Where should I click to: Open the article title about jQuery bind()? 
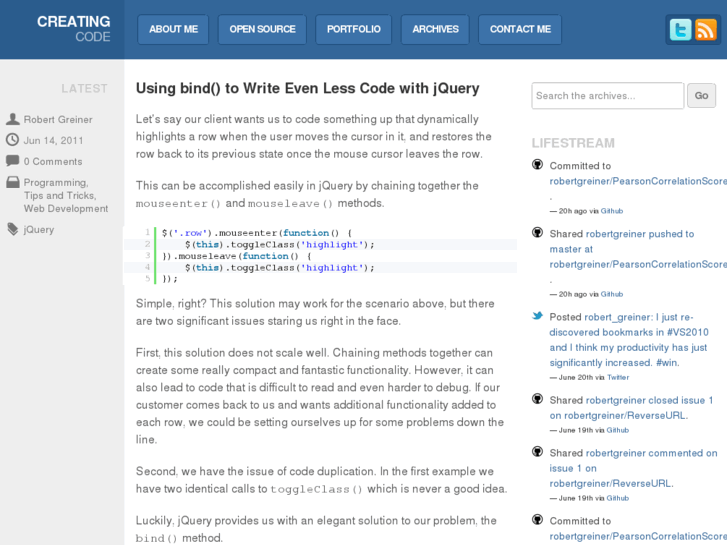[308, 88]
